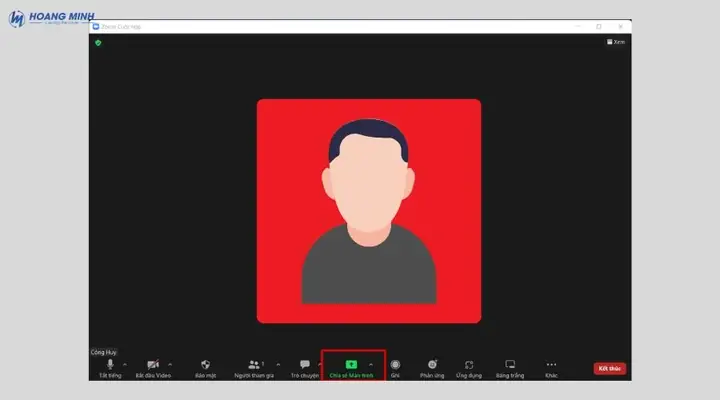Image resolution: width=720 pixels, height=400 pixels.
Task: Click the red Kết thúc end button
Action: click(610, 368)
